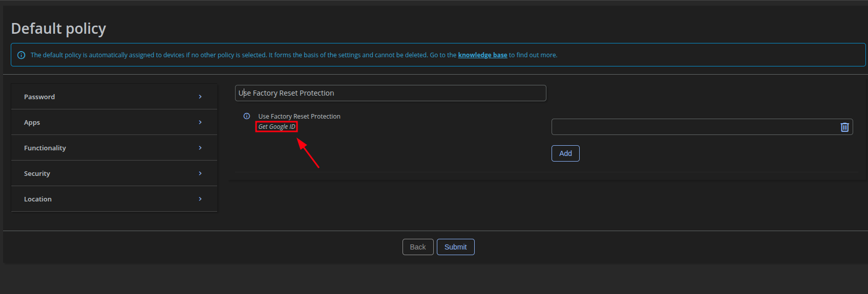
Task: Select the Functionality category label
Action: click(45, 148)
